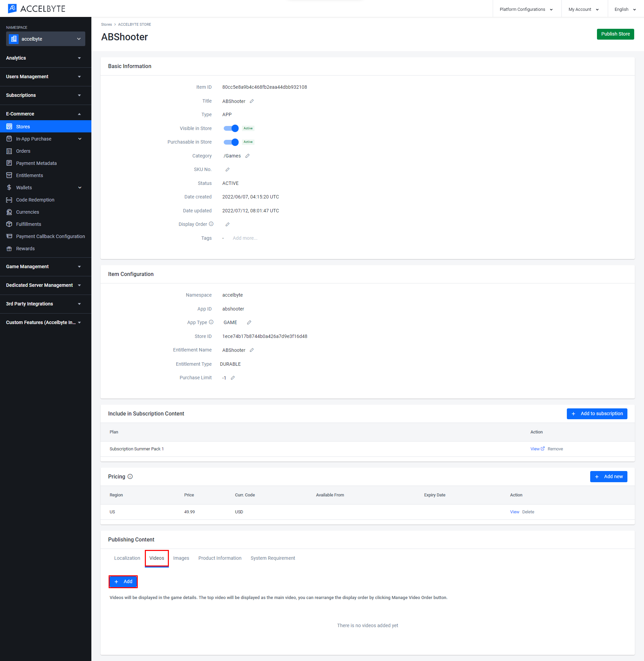Click the Payment Callback Configuration icon
This screenshot has height=661, width=644.
coord(9,236)
